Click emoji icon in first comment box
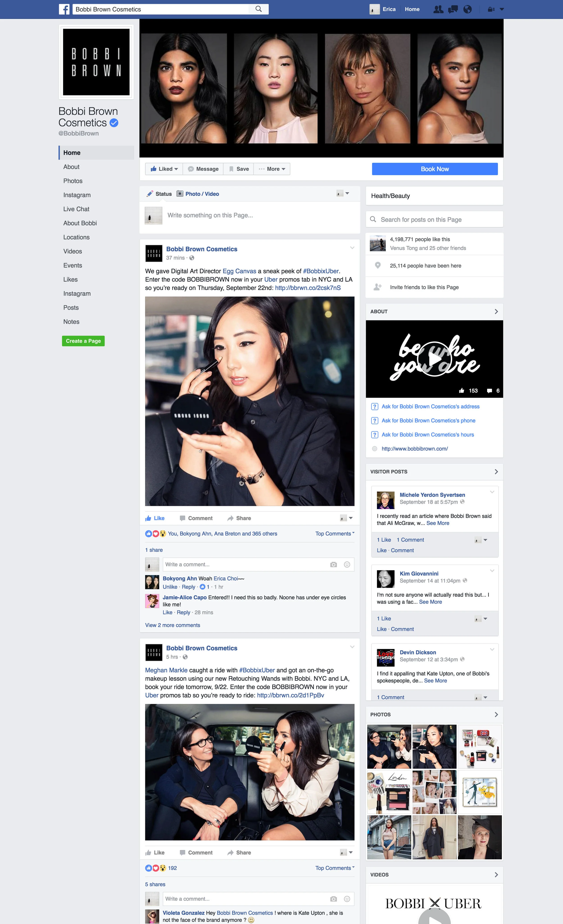The width and height of the screenshot is (563, 924). 347,564
